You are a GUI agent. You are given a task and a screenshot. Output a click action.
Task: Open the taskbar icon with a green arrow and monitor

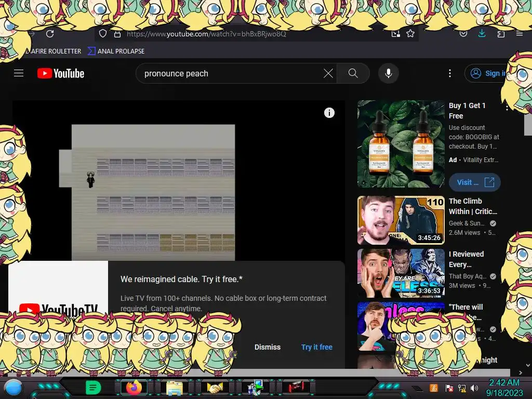(256, 388)
